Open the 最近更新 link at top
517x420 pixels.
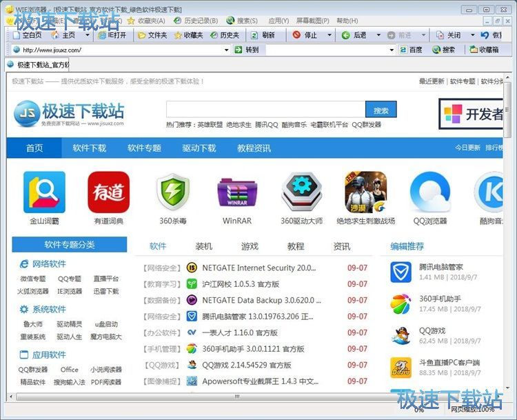[x=432, y=81]
